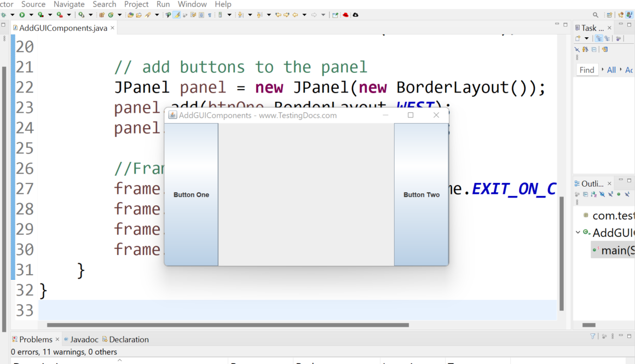
Task: Click the Find field in Task List
Action: 587,70
